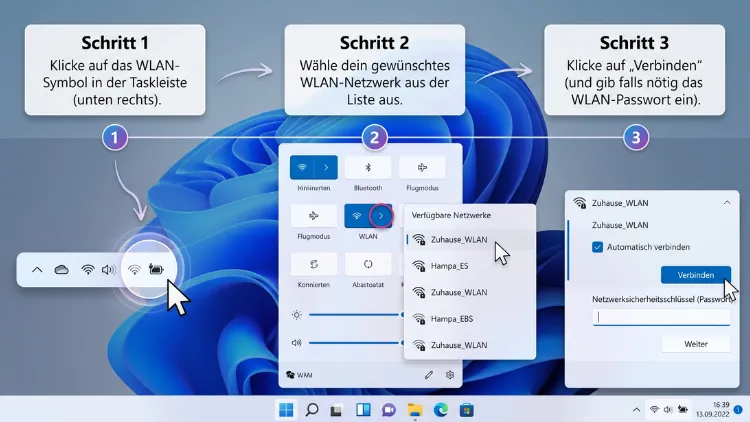The height and width of the screenshot is (422, 750).
Task: Select the last Zuhause_WLAN below Hampa_EBS
Action: pyautogui.click(x=470, y=345)
